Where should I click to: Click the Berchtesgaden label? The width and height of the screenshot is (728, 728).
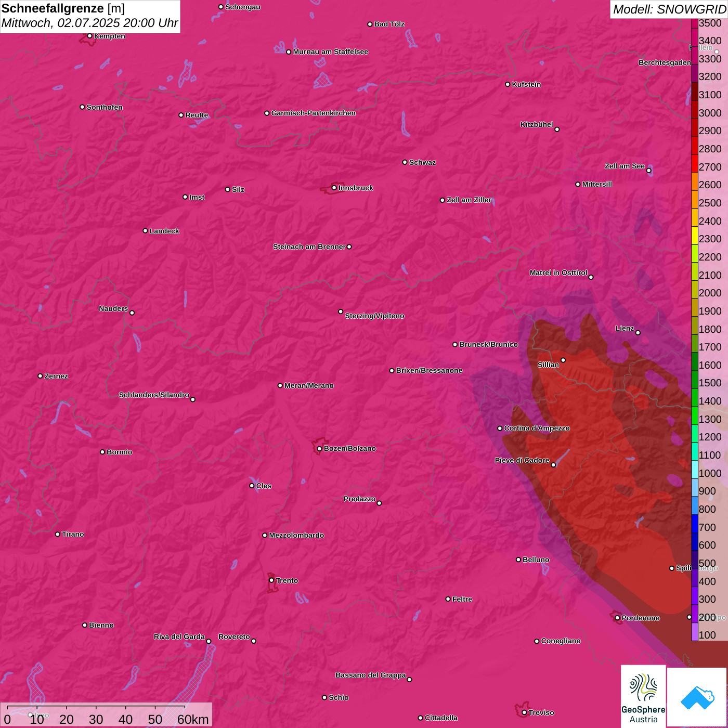click(x=665, y=62)
